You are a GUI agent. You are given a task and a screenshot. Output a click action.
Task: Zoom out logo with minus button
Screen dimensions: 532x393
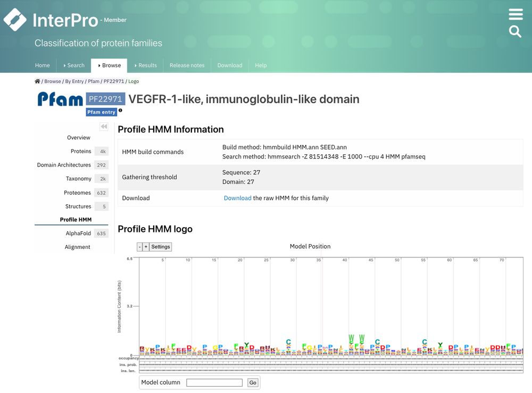(139, 247)
